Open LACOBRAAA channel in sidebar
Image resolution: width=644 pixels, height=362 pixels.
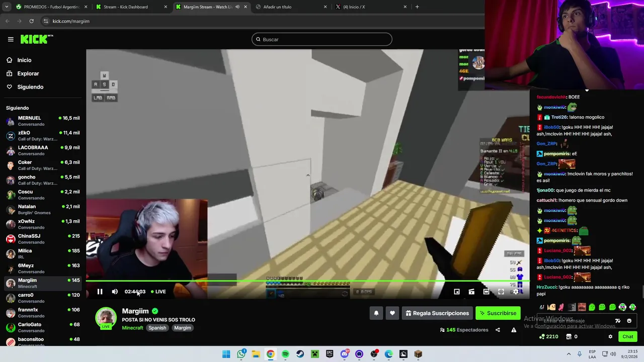(43, 150)
